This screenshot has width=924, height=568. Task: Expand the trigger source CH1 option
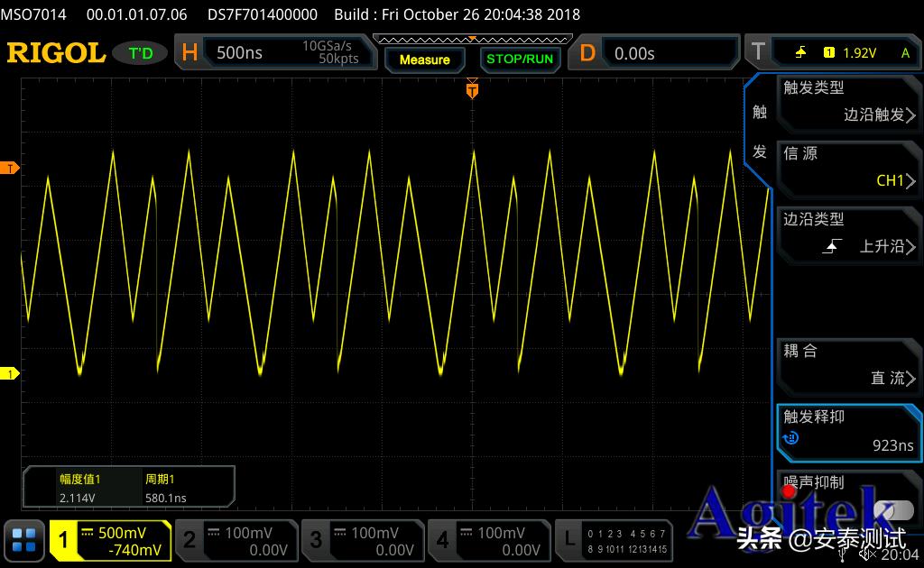[x=848, y=168]
